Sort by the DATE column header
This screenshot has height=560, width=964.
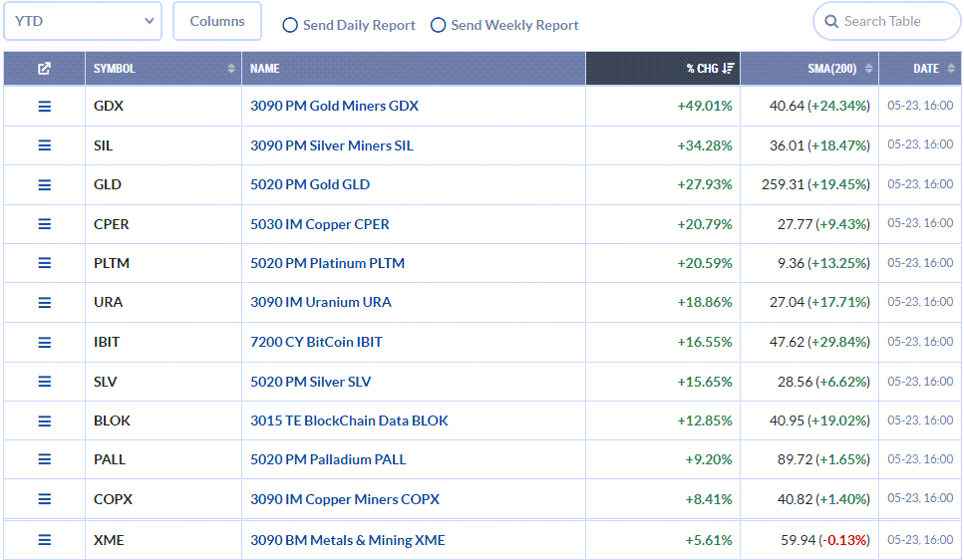926,68
